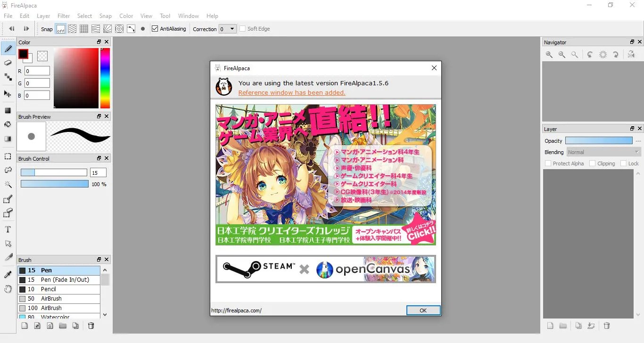The height and width of the screenshot is (343, 644).
Task: Open the Layer menu
Action: coord(43,16)
